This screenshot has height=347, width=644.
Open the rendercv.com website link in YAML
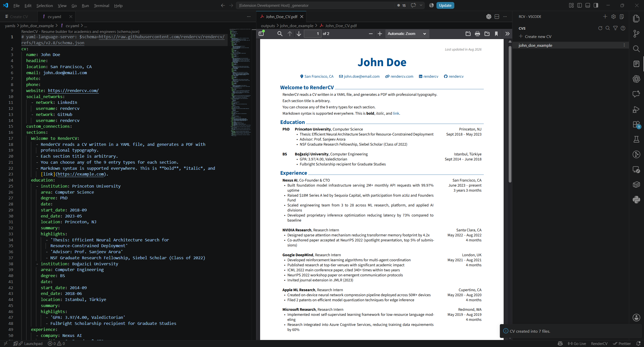tap(73, 91)
